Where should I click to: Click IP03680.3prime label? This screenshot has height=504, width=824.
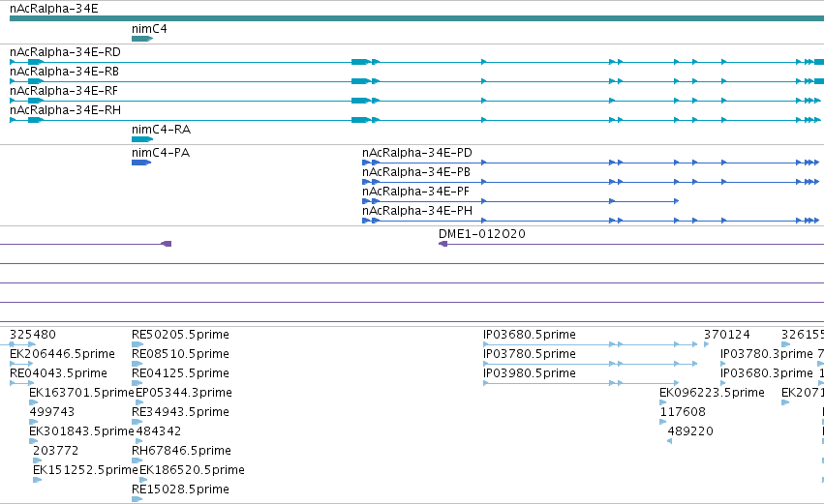coord(767,373)
